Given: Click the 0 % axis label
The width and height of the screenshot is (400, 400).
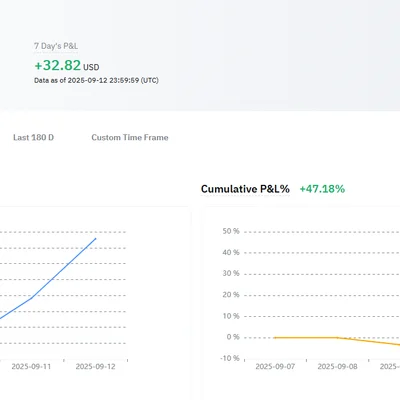Looking at the screenshot, I should [x=233, y=337].
